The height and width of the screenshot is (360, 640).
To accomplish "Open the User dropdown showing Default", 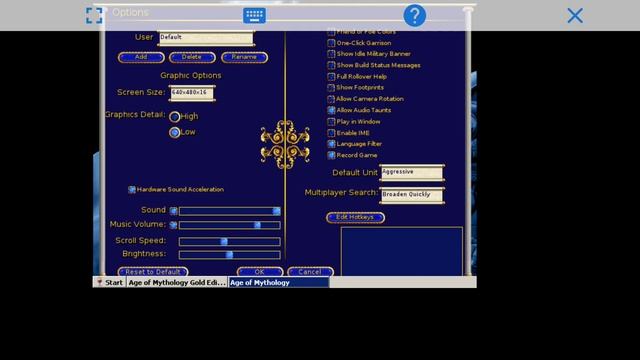I will [206, 38].
